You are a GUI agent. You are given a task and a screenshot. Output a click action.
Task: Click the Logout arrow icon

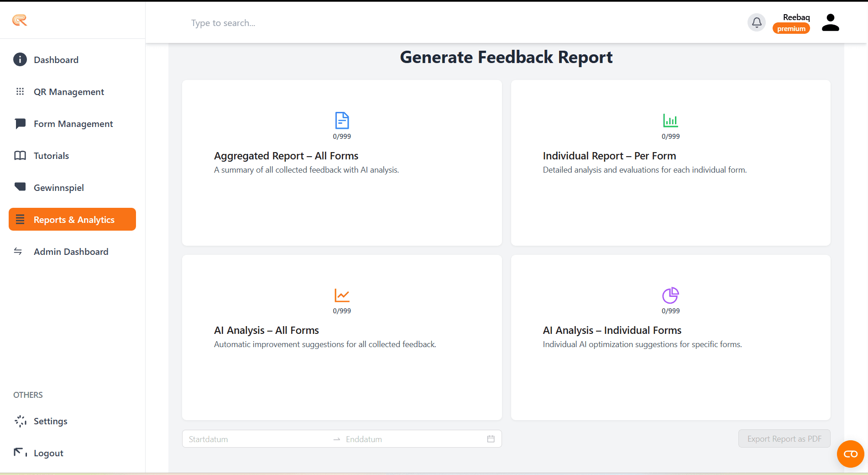tap(20, 453)
